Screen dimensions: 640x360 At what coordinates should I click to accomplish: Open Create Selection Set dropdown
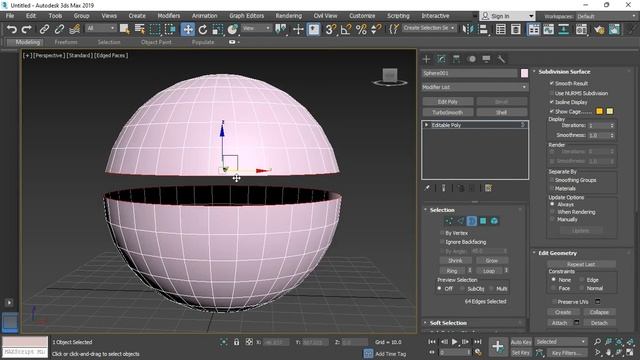(429, 28)
